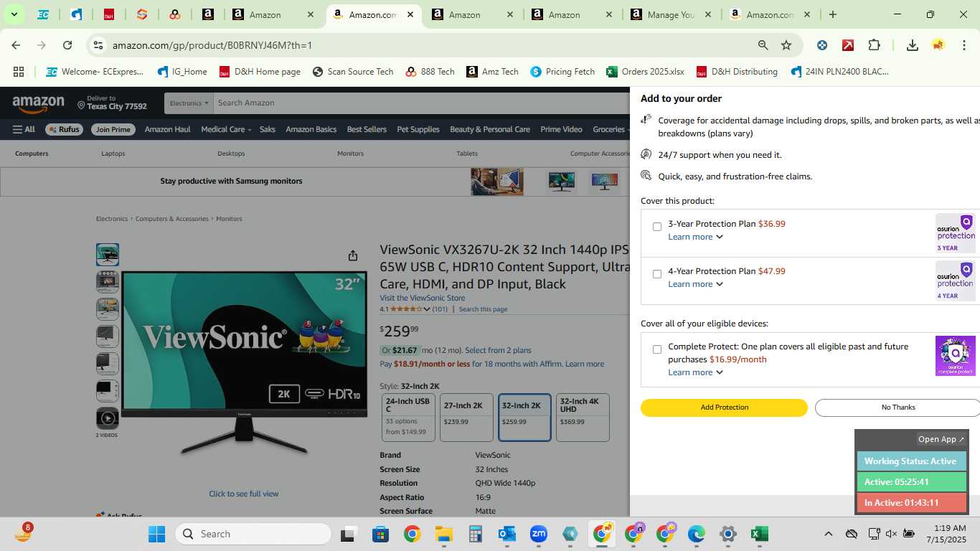Check the 3-Year Protection Plan box
This screenshot has width=980, height=551.
point(657,227)
